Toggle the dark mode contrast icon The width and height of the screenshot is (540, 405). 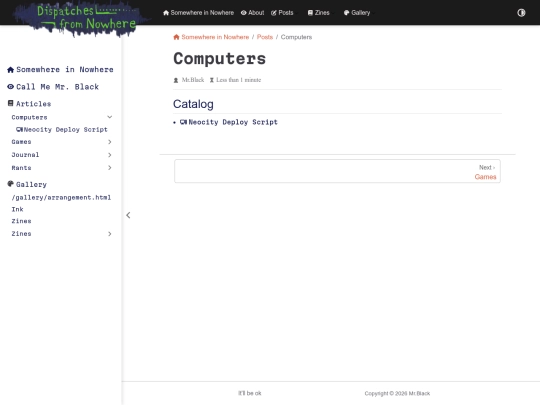point(521,13)
